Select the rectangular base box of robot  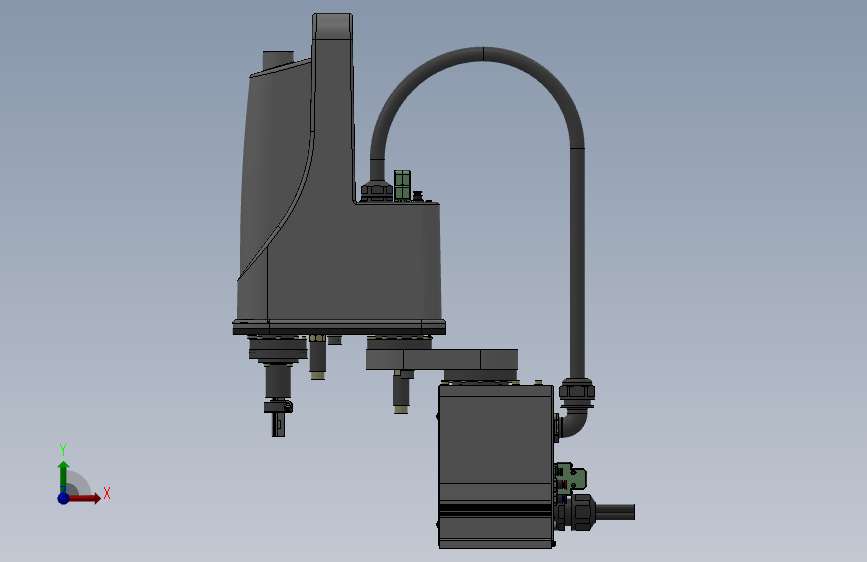(x=495, y=466)
